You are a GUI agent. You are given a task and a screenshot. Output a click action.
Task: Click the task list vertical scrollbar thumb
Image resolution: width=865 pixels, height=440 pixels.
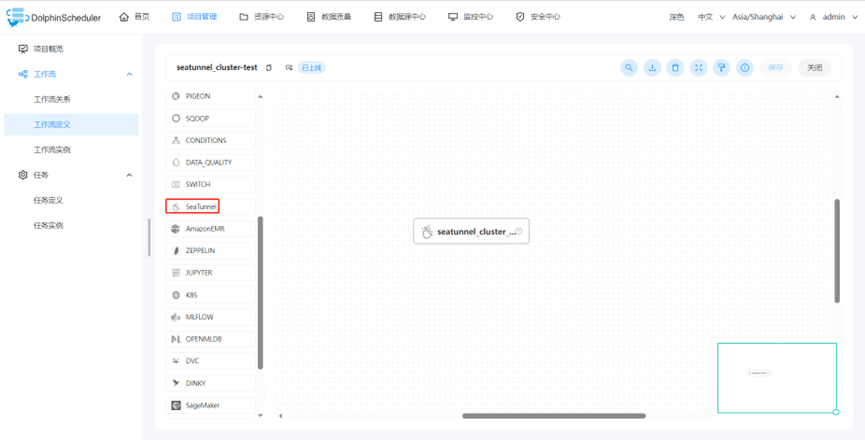coord(260,292)
